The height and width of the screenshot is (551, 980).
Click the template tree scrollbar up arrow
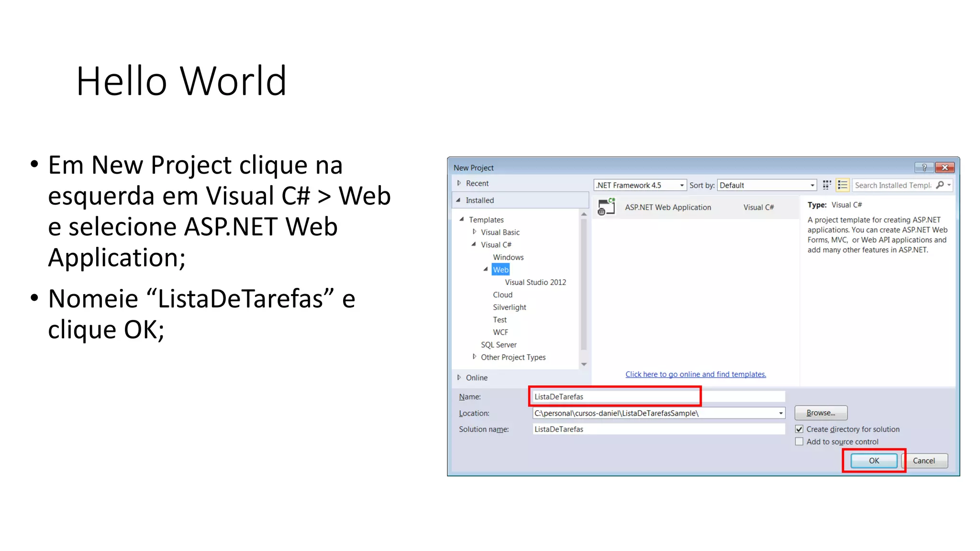click(584, 214)
